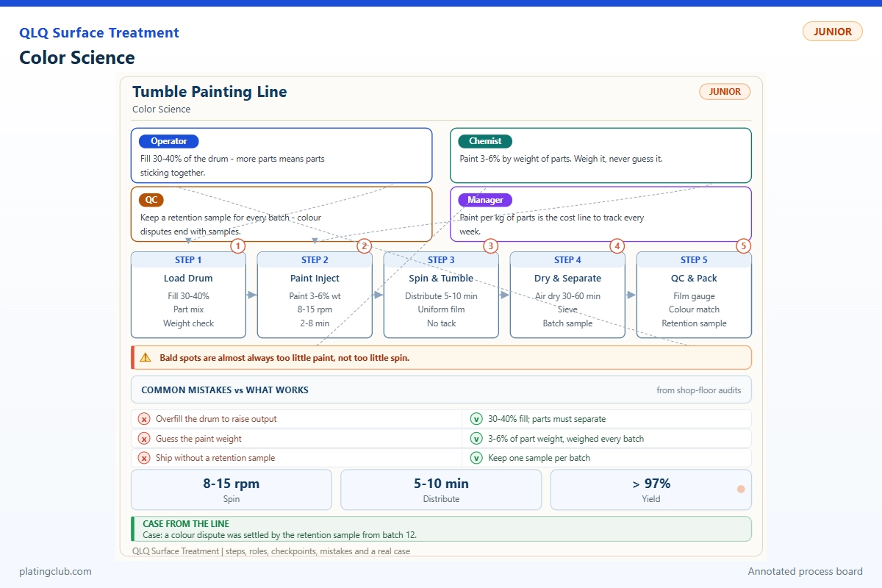Click "Air dry 30-60 min" in Dry & Separate
This screenshot has height=588, width=882.
[x=567, y=296]
